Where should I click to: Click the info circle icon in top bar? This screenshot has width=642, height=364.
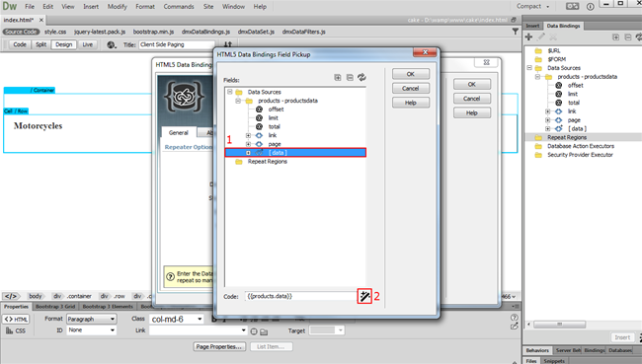pyautogui.click(x=590, y=7)
